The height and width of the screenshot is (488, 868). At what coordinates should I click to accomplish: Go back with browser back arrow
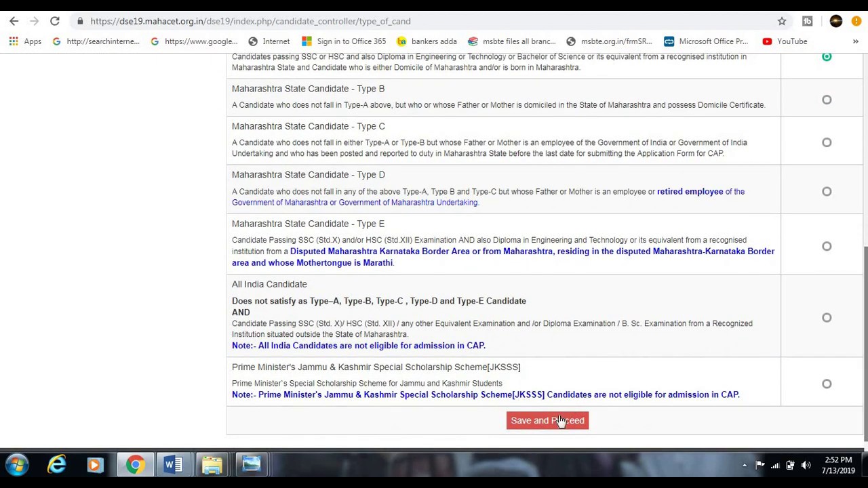[x=14, y=21]
